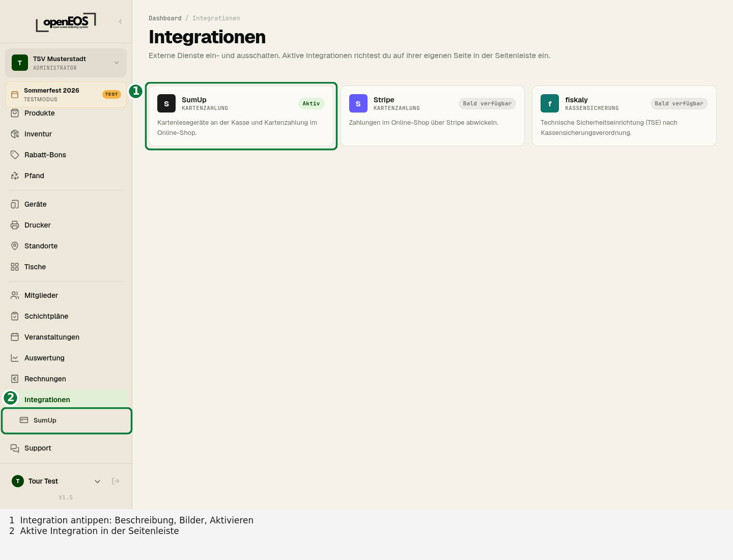
Task: Click the Schichtpläne clipboard icon
Action: pyautogui.click(x=15, y=316)
